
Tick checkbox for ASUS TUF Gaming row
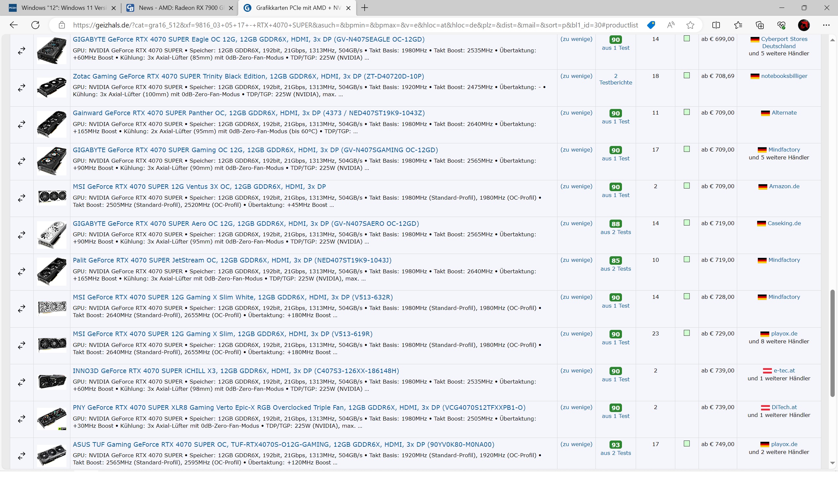686,444
